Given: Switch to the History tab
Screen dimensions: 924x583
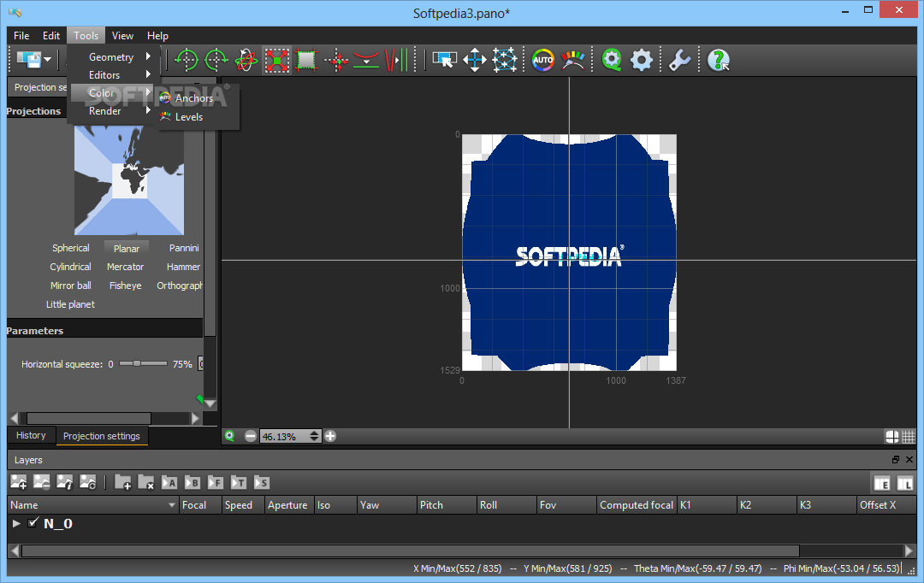Looking at the screenshot, I should point(31,435).
